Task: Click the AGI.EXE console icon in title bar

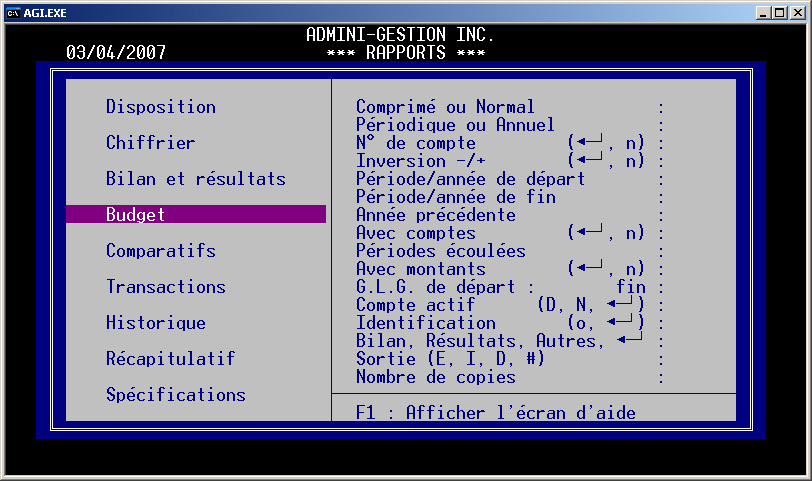Action: [x=13, y=12]
